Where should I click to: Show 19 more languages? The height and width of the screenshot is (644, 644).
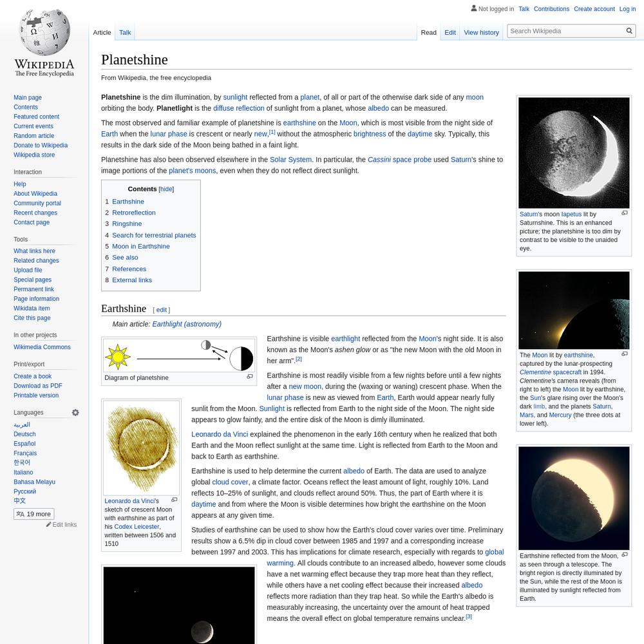pyautogui.click(x=33, y=514)
